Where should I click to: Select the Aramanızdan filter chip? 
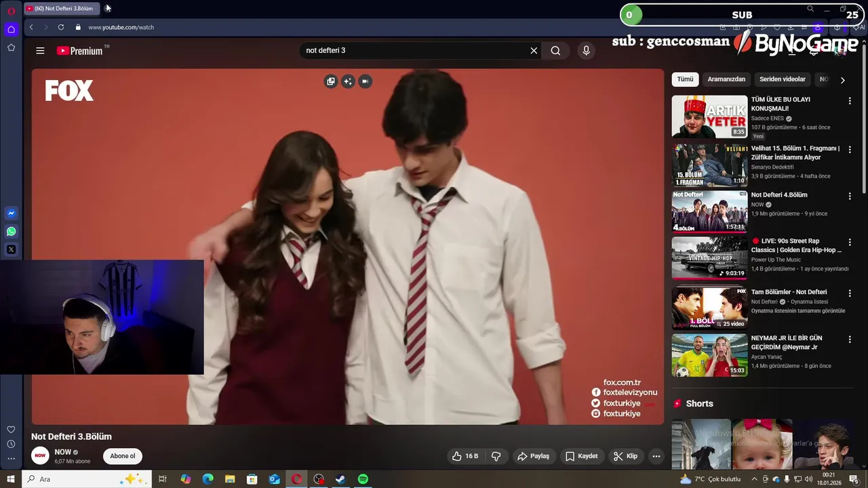[x=726, y=79]
